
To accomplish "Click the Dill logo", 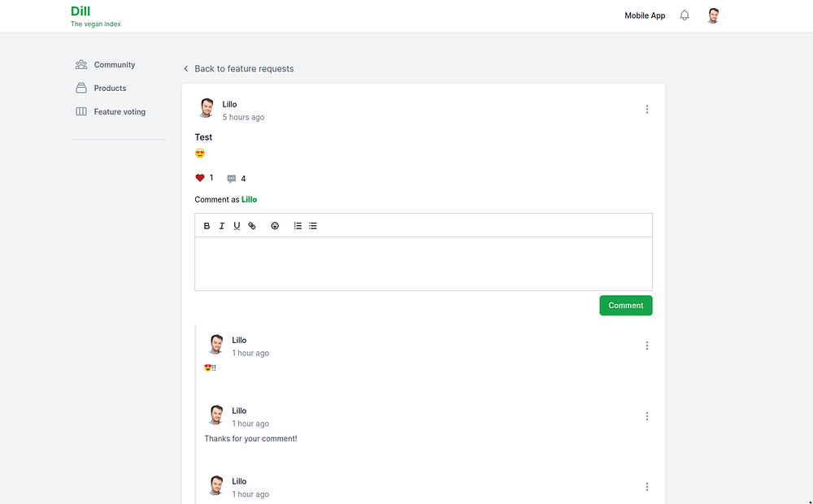I will [80, 11].
